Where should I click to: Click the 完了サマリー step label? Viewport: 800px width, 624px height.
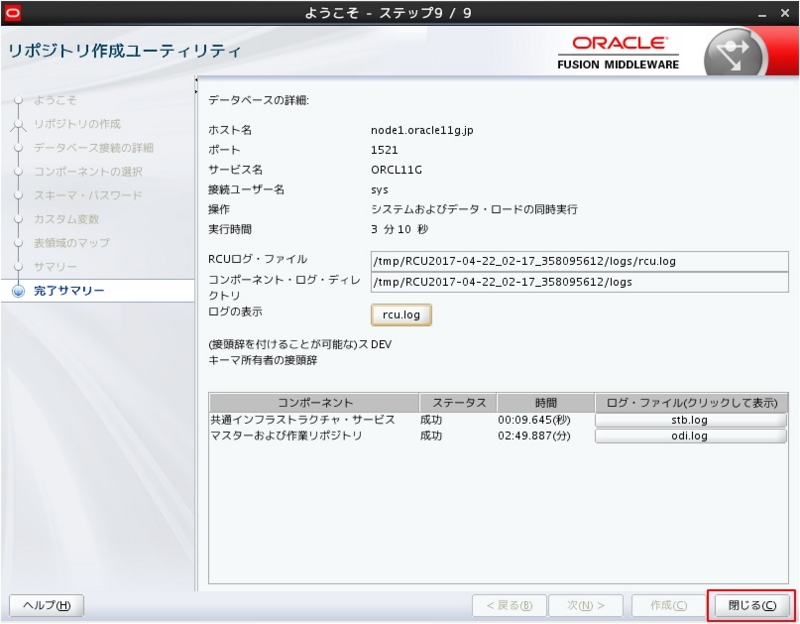(x=69, y=291)
